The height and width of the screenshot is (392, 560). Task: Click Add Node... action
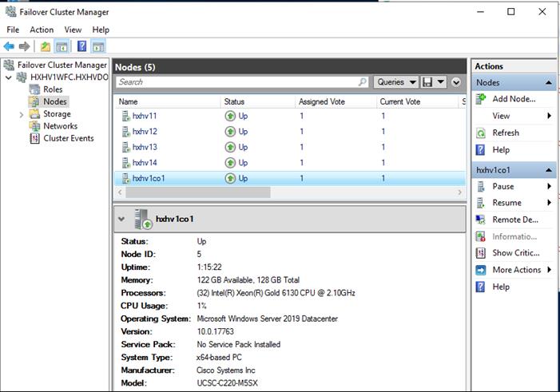(x=514, y=99)
